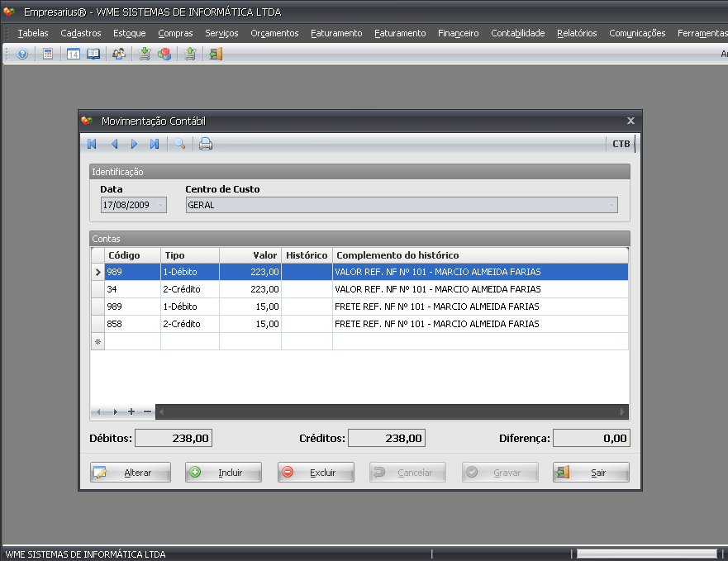Jump to the last record

[155, 144]
